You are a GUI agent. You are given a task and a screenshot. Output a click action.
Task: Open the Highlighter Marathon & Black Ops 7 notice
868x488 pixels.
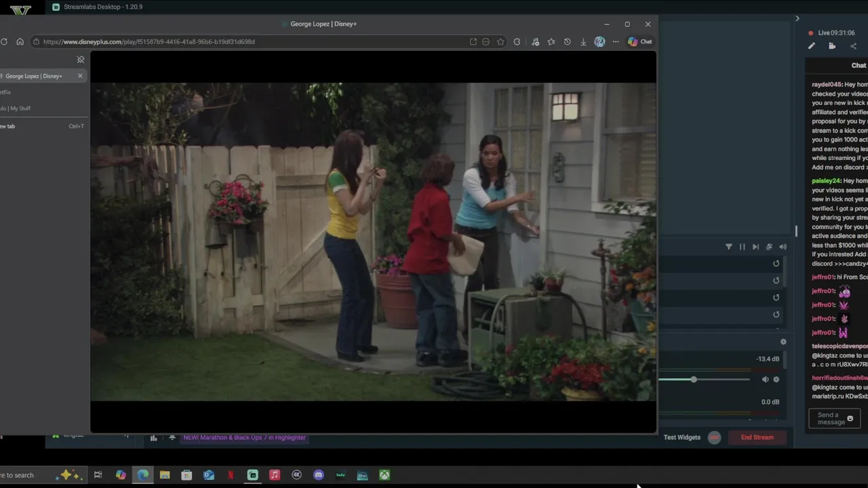pyautogui.click(x=244, y=437)
